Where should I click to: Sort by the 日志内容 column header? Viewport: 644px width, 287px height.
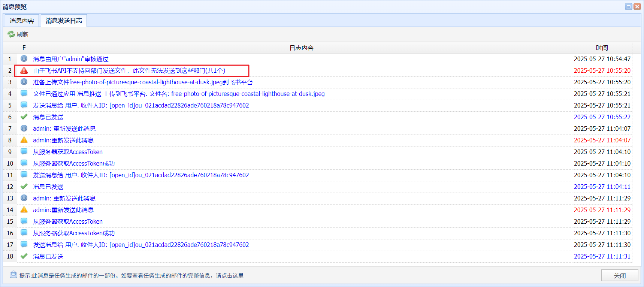[301, 48]
